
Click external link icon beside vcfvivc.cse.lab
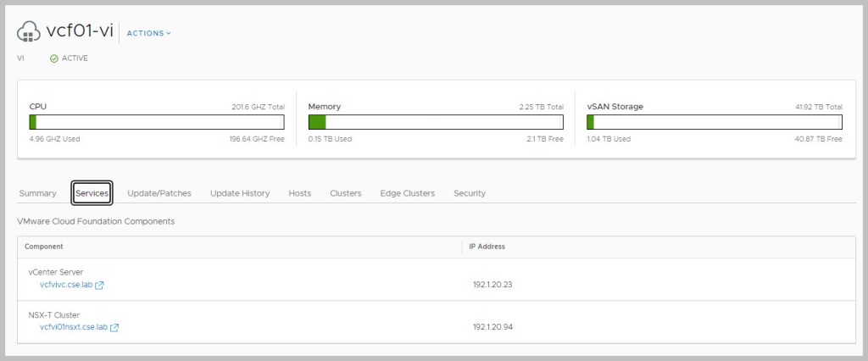(100, 285)
